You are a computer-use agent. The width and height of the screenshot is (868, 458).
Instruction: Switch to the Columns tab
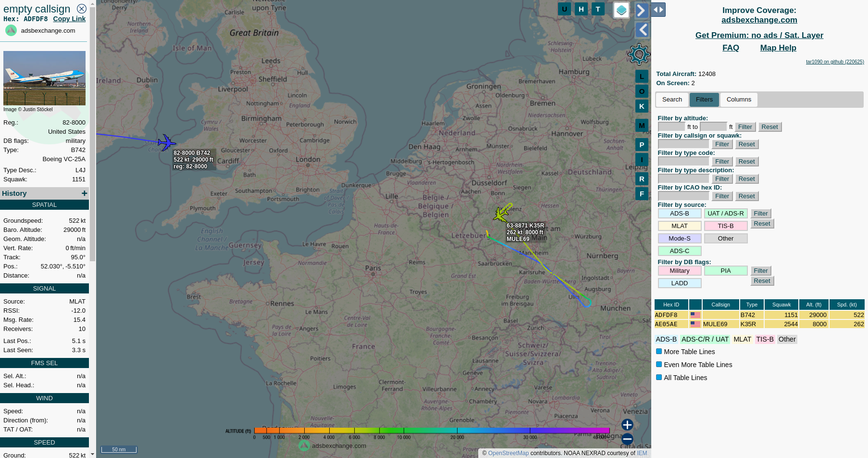739,100
